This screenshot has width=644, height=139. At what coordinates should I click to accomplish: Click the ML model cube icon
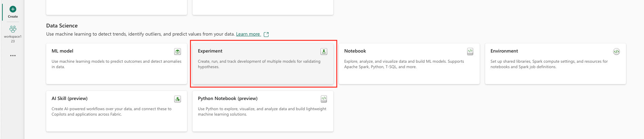(178, 52)
